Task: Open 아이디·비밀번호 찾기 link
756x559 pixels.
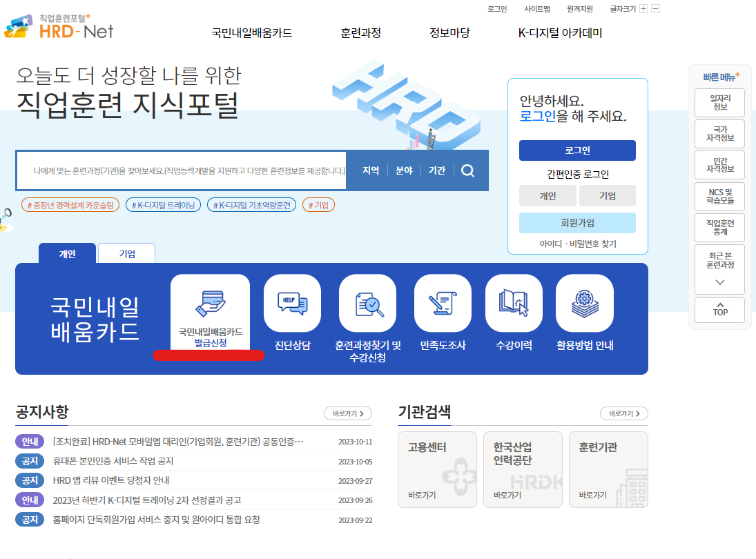Action: point(577,243)
